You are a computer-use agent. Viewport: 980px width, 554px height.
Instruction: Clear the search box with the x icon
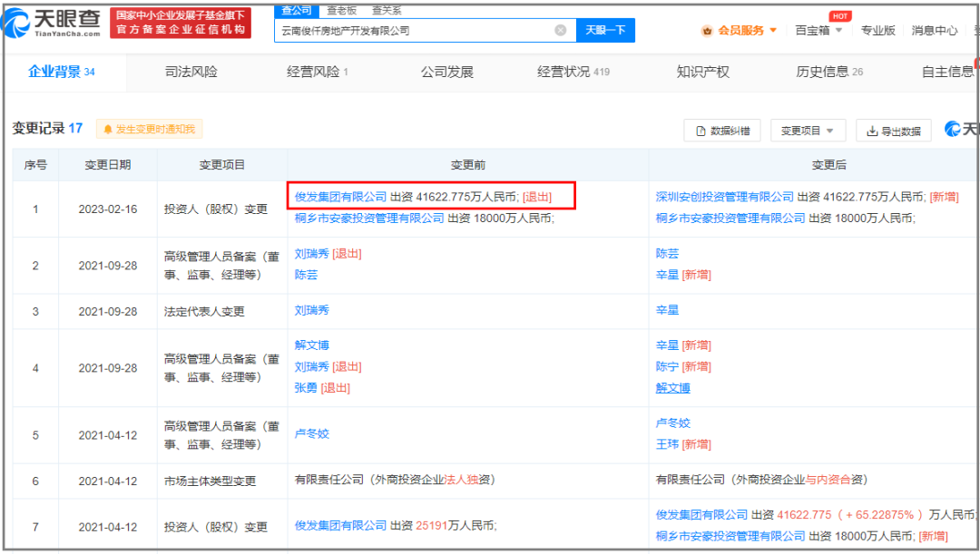pyautogui.click(x=561, y=30)
